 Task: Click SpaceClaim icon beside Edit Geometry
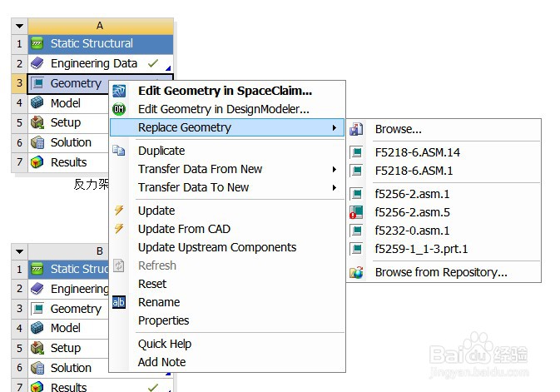pos(119,91)
